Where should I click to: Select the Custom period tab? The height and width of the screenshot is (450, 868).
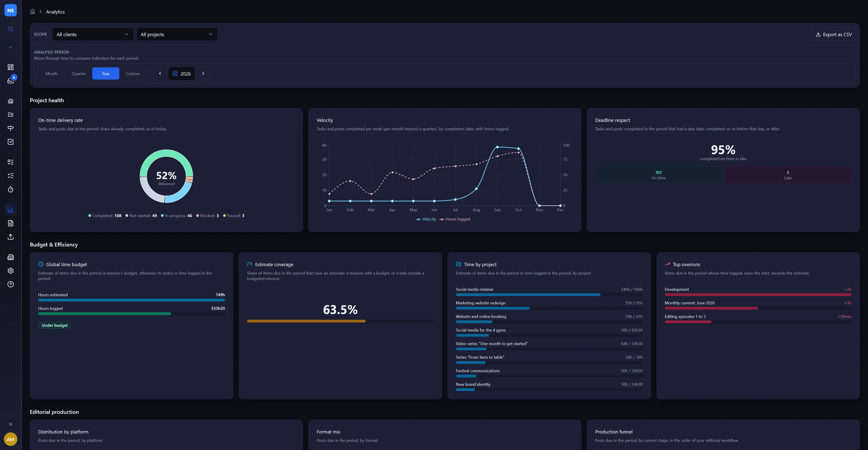(x=133, y=73)
